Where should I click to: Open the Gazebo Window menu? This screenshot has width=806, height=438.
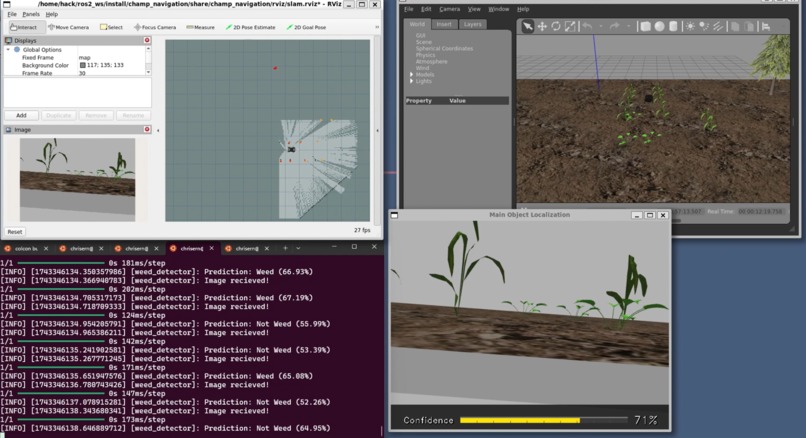498,9
